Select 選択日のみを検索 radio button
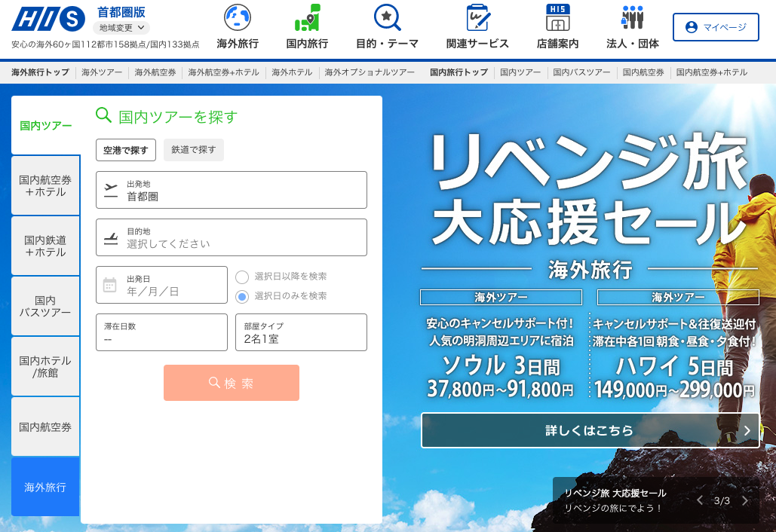The height and width of the screenshot is (532, 776). coord(241,297)
